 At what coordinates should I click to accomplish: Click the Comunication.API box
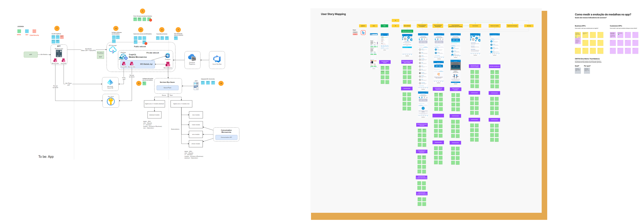226,137
